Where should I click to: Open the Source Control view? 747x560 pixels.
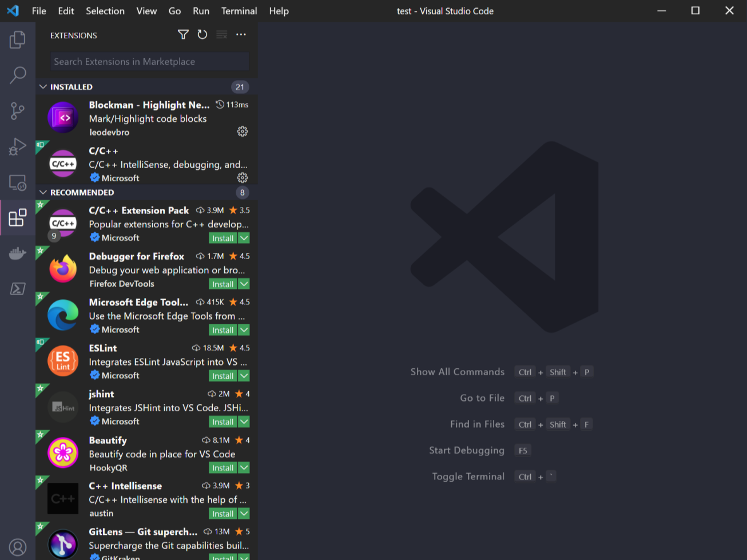click(x=18, y=111)
